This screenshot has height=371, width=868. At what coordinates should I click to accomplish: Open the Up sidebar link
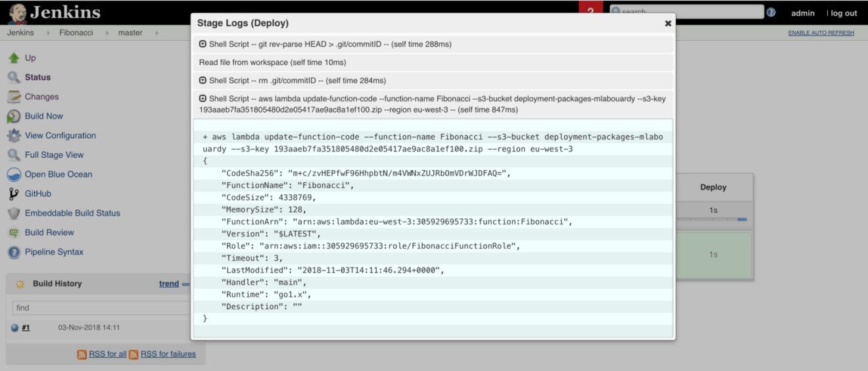pos(30,58)
